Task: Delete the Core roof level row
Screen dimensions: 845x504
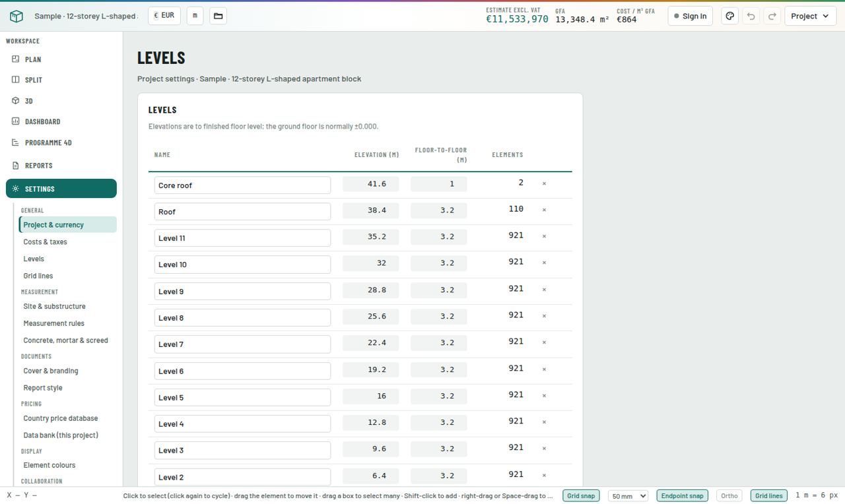Action: 544,183
